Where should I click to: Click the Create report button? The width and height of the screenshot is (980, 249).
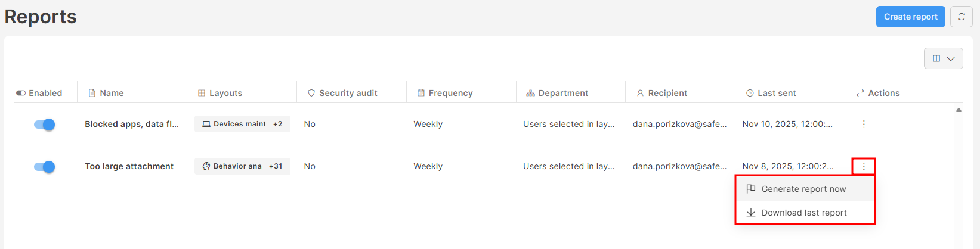(910, 17)
